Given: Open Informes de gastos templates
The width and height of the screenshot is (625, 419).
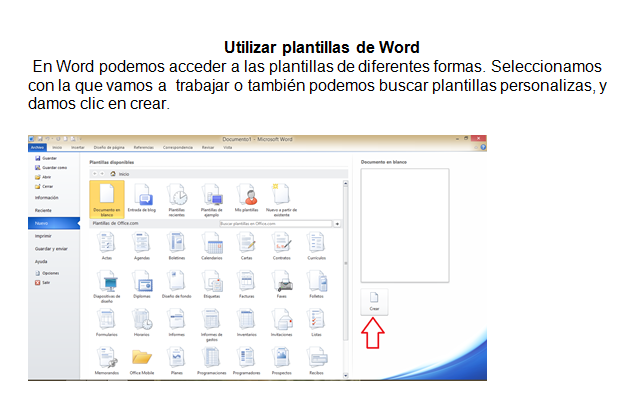Looking at the screenshot, I should [212, 325].
